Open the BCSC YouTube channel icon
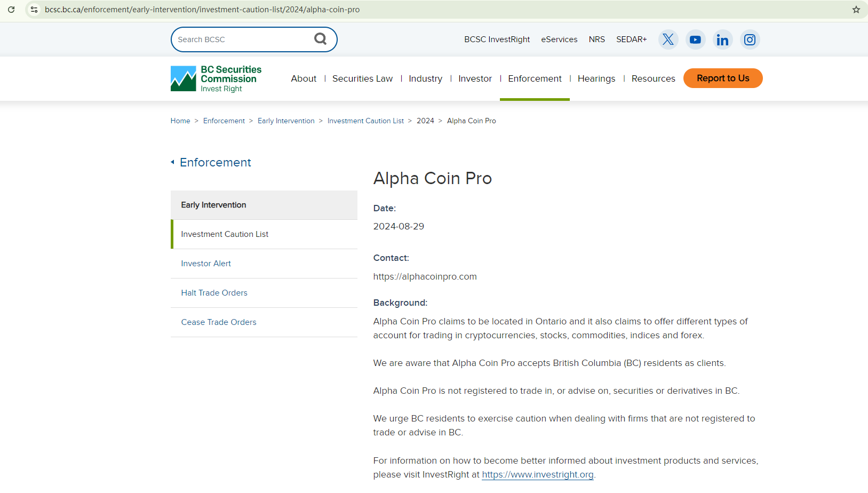This screenshot has width=868, height=493. [x=695, y=39]
